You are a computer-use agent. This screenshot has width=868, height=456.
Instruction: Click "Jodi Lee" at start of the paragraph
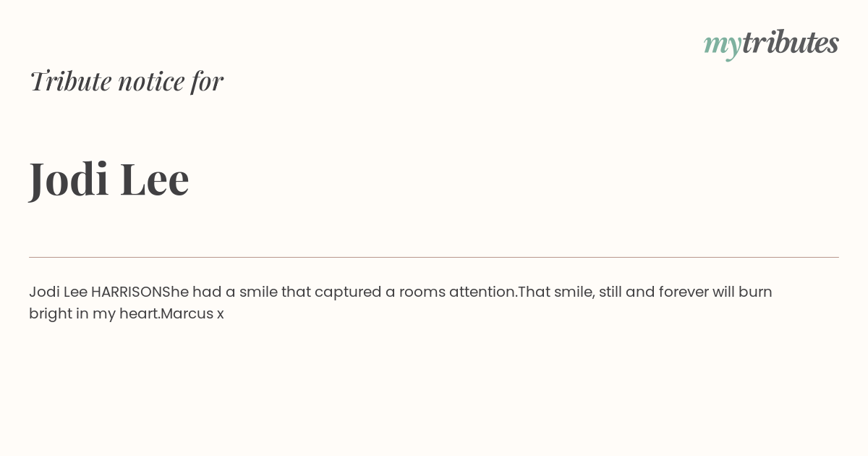pos(58,292)
